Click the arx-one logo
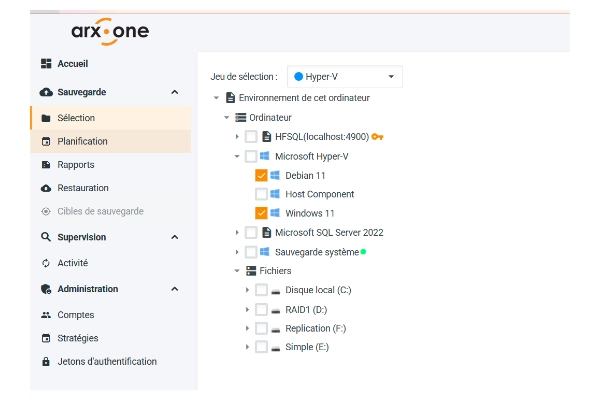The image size is (600, 400). [110, 32]
